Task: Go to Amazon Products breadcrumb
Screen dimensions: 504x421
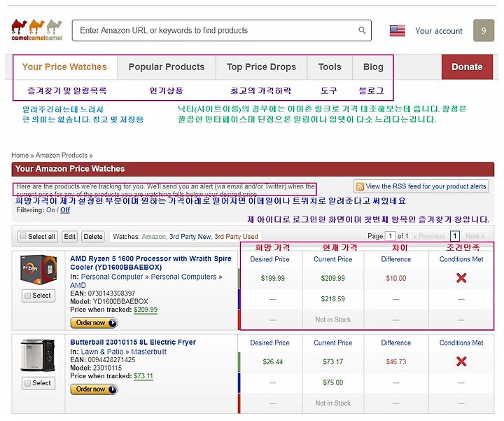Action: (x=62, y=155)
